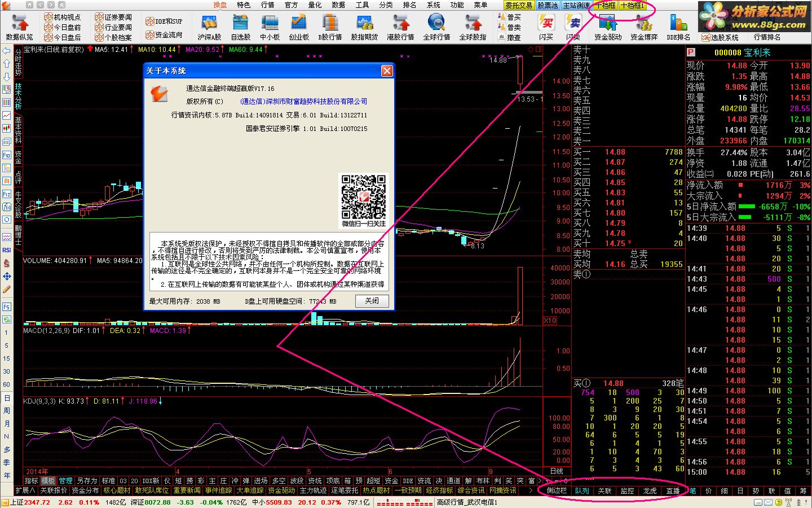Click 证券要闻 toolbar item
Image resolution: width=812 pixels, height=508 pixels.
(x=113, y=17)
